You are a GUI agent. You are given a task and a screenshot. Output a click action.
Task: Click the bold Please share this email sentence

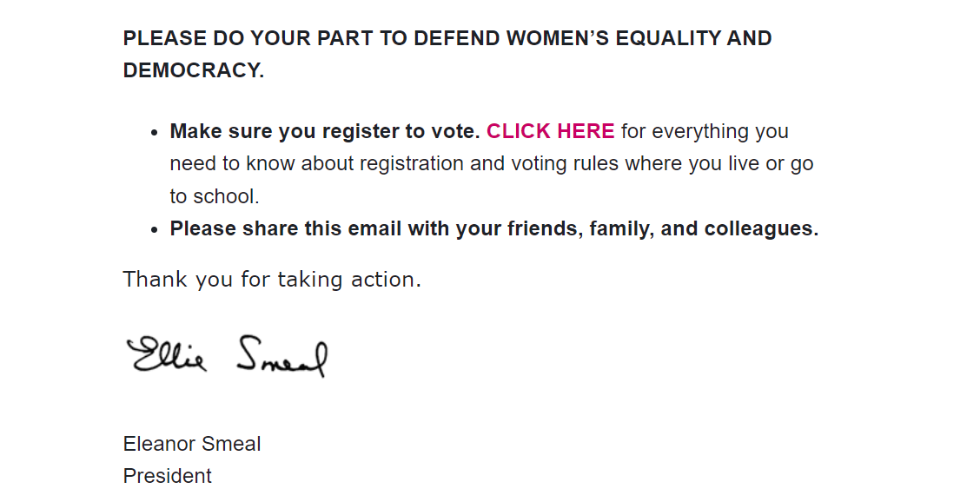(x=493, y=229)
